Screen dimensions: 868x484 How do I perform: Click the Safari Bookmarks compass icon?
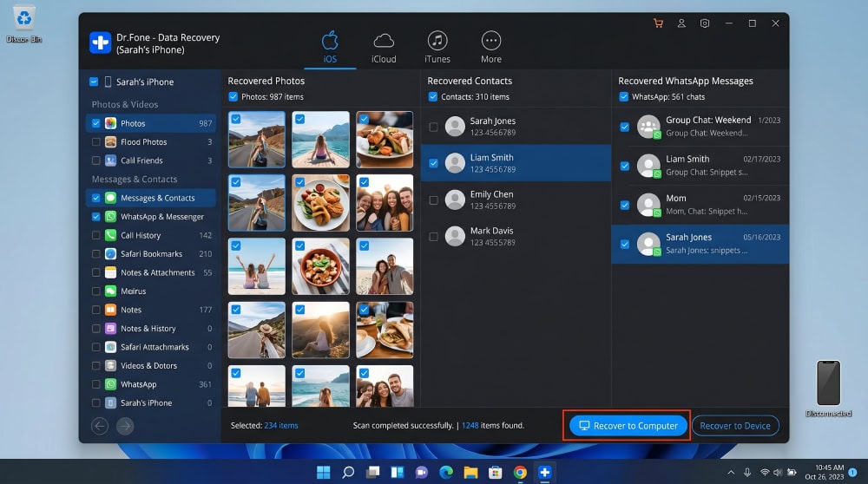pyautogui.click(x=111, y=253)
